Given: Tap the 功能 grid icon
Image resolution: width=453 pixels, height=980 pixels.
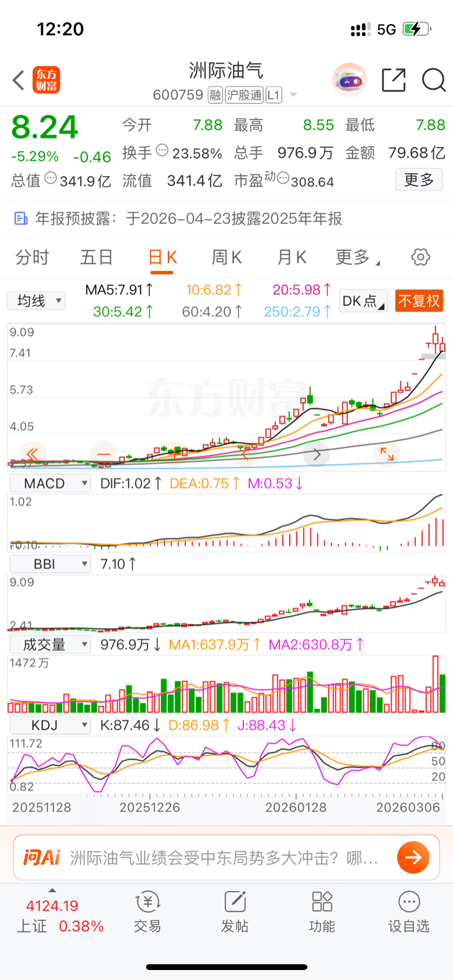Looking at the screenshot, I should point(322,902).
